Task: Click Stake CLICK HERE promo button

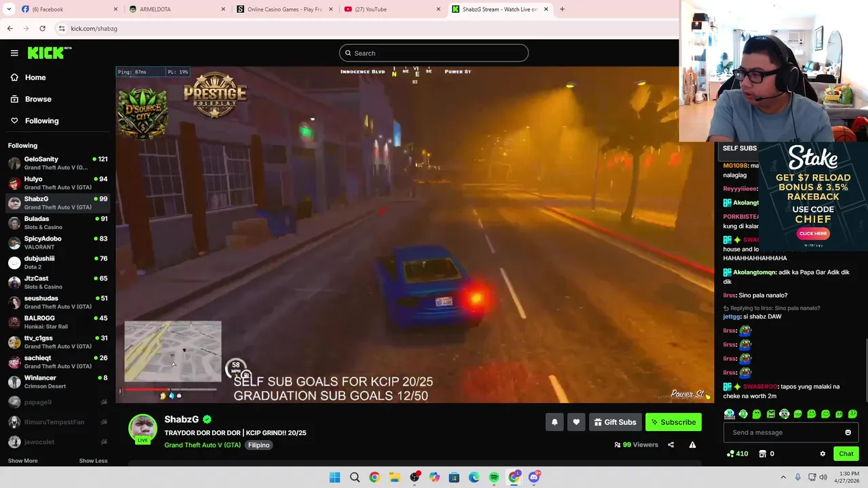Action: point(813,233)
